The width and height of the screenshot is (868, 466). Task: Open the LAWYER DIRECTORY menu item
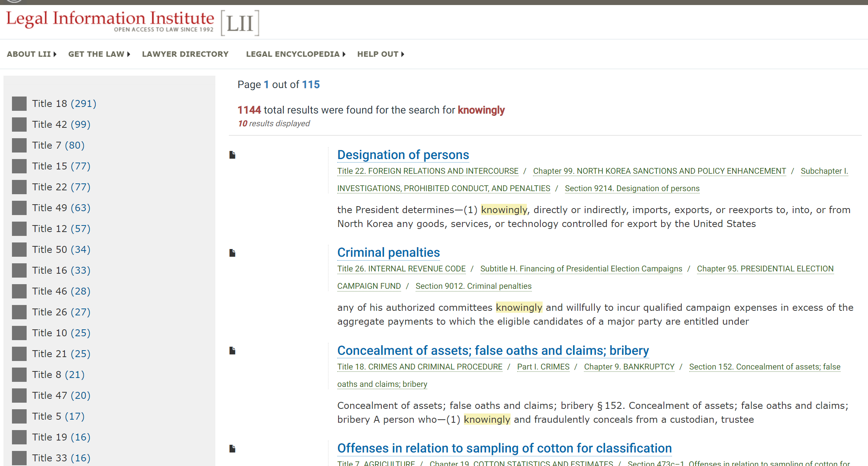click(185, 54)
